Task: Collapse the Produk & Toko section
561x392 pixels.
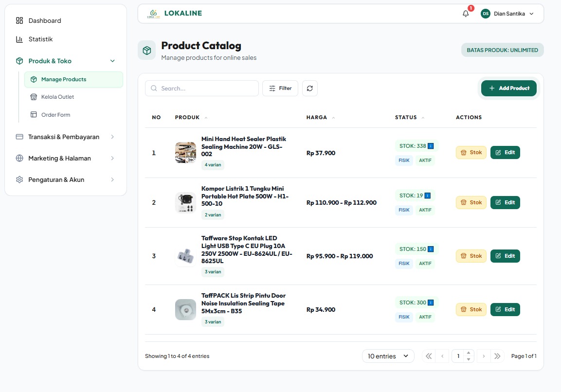Action: click(x=112, y=61)
